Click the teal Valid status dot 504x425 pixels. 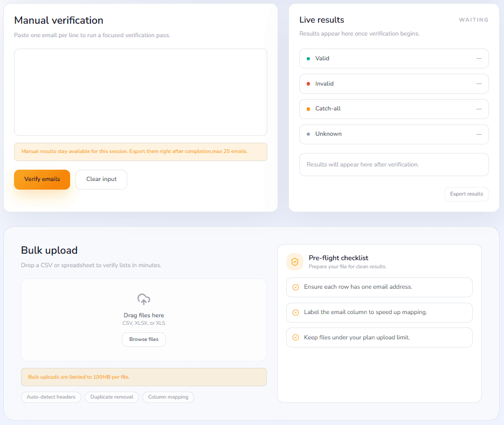pos(308,58)
